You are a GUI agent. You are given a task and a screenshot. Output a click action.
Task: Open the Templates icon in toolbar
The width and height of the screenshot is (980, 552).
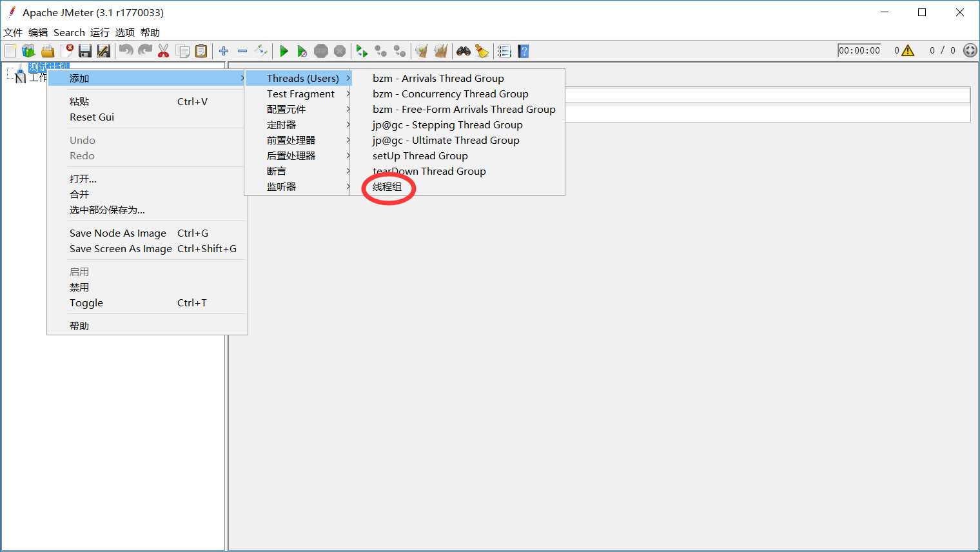click(28, 51)
